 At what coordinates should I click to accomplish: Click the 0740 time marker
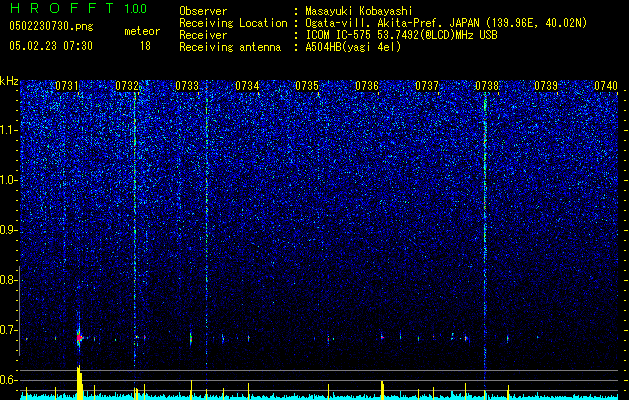[x=606, y=86]
